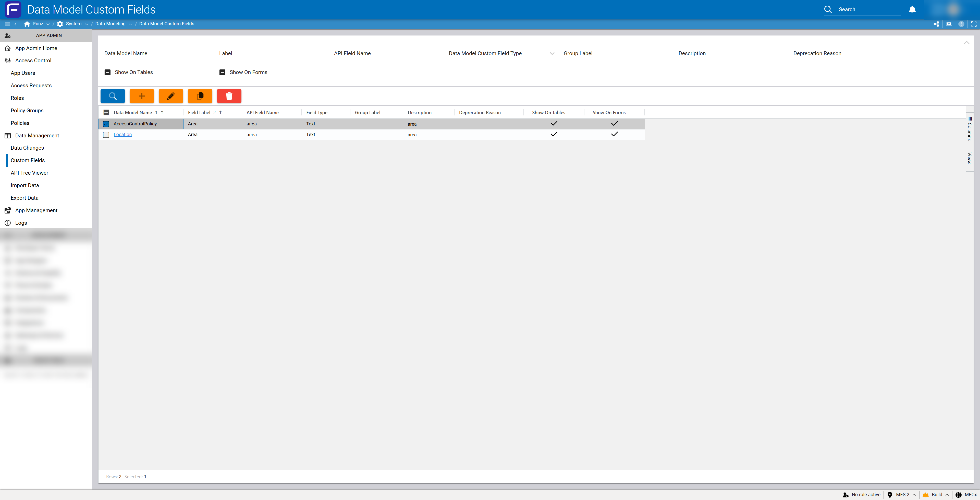Toggle the Show On Tables filter checkbox

108,72
